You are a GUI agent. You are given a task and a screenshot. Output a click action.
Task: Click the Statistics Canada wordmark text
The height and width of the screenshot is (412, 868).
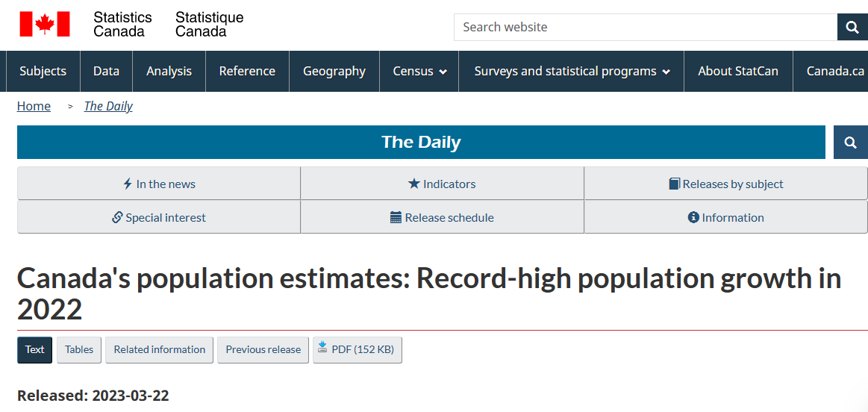(x=122, y=25)
